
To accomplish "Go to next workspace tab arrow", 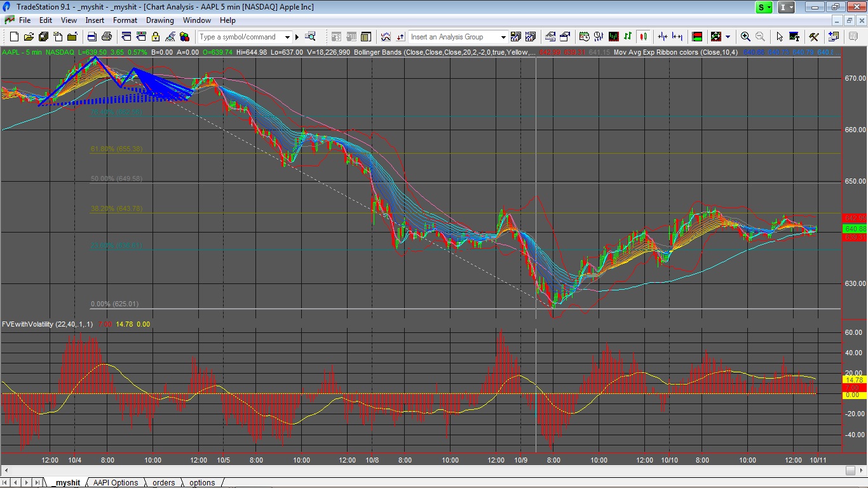I will (x=27, y=483).
